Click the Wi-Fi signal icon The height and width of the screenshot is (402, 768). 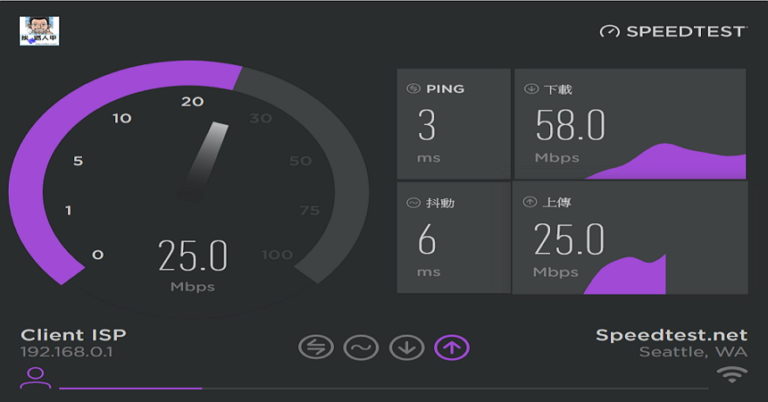pyautogui.click(x=732, y=376)
